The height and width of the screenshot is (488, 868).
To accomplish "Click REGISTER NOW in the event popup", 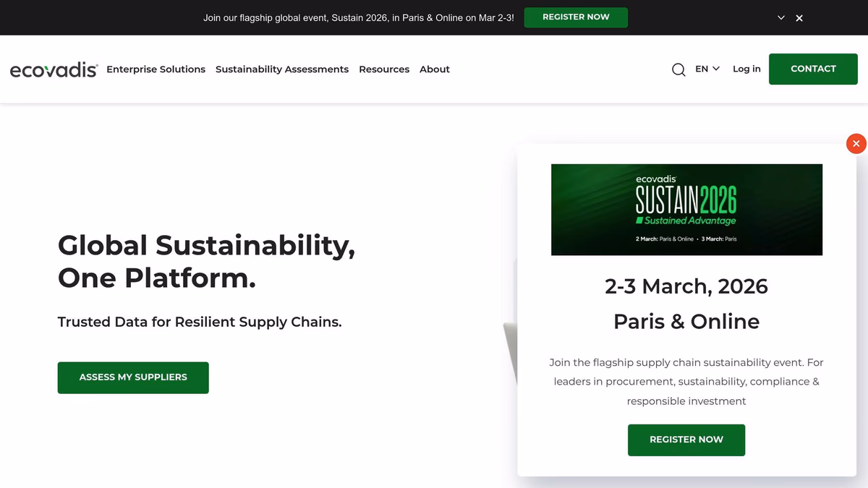I will [x=686, y=440].
